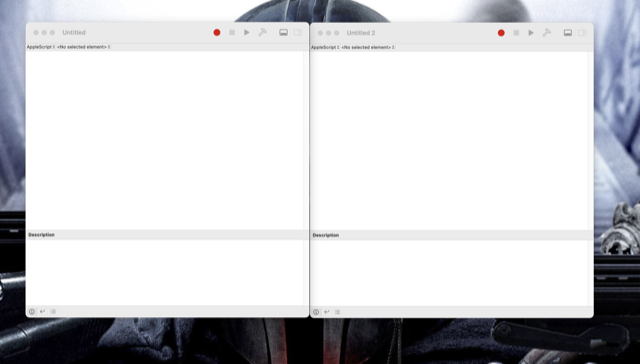640x364 pixels.
Task: Show result tab arrow icon in Untitled window
Action: point(42,311)
